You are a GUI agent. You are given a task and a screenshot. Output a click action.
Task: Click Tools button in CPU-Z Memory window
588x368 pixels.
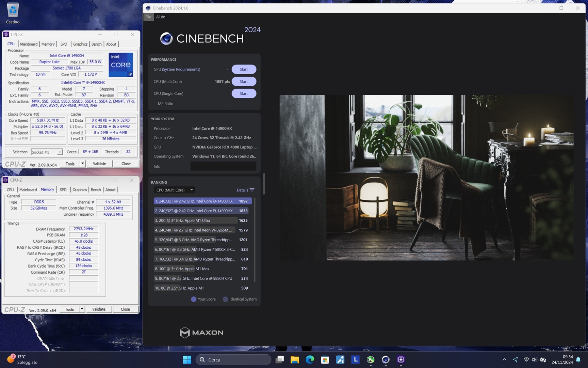coord(69,309)
